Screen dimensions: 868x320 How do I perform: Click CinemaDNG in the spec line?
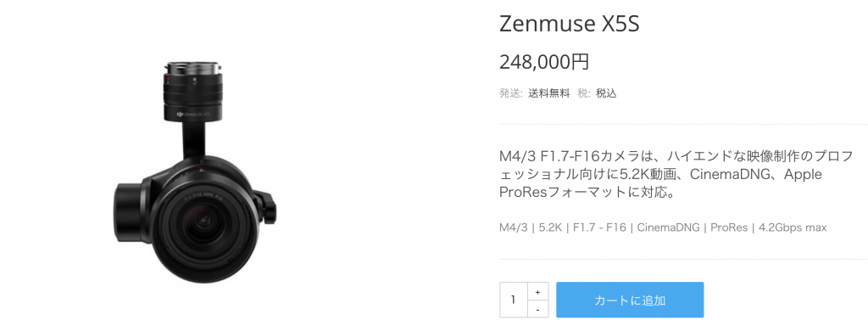point(668,228)
